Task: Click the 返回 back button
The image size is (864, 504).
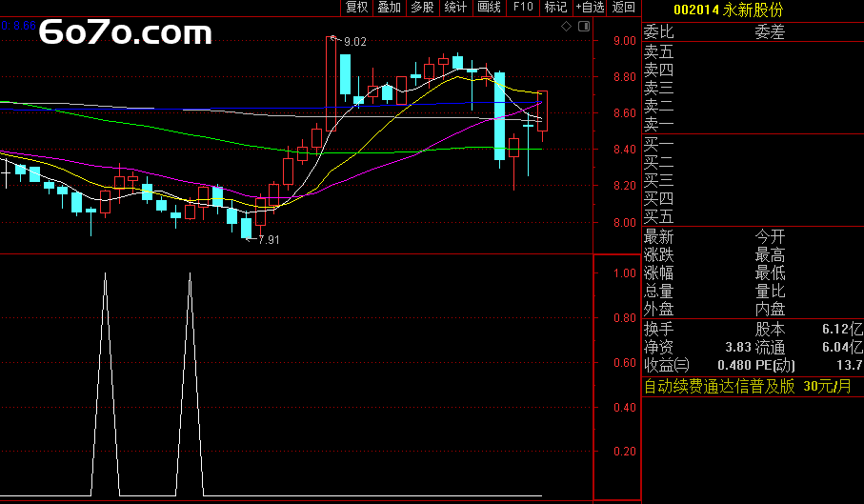Action: pyautogui.click(x=624, y=8)
